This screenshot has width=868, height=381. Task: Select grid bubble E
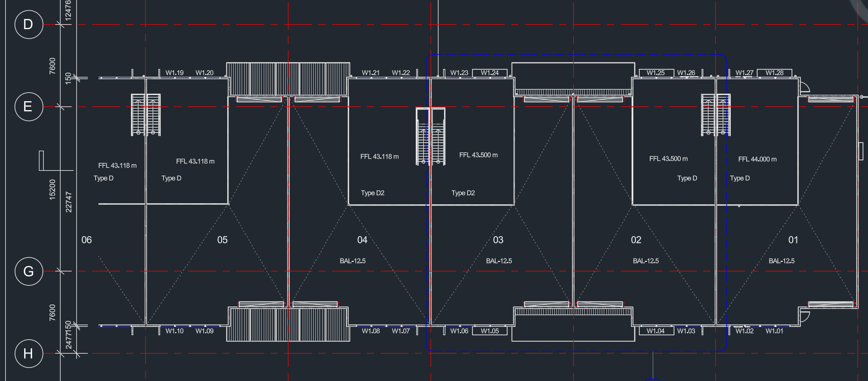click(x=28, y=107)
